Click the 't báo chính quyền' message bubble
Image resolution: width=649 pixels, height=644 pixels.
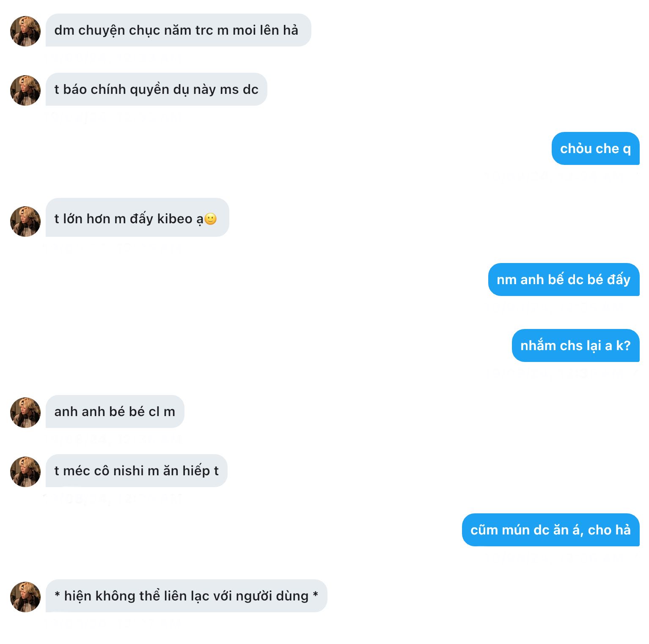tap(156, 90)
